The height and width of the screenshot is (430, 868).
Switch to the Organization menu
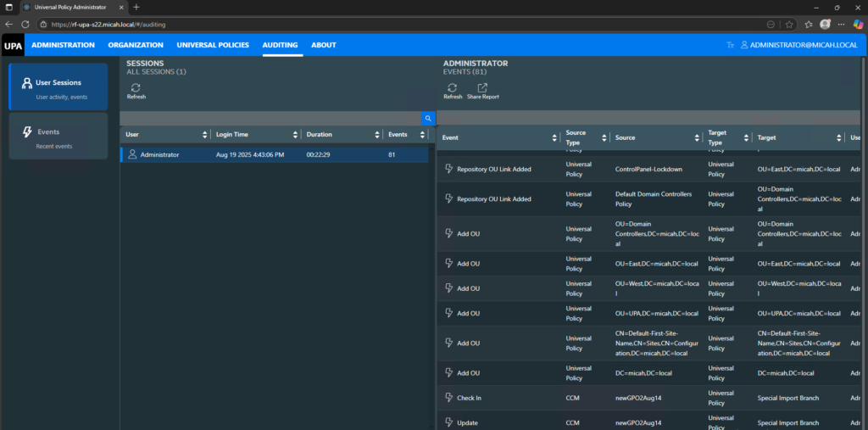point(136,45)
